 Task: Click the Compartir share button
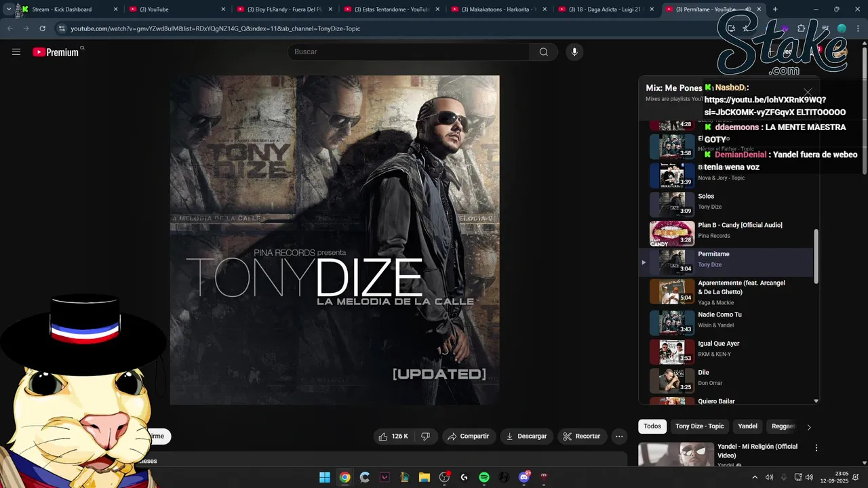coord(469,436)
